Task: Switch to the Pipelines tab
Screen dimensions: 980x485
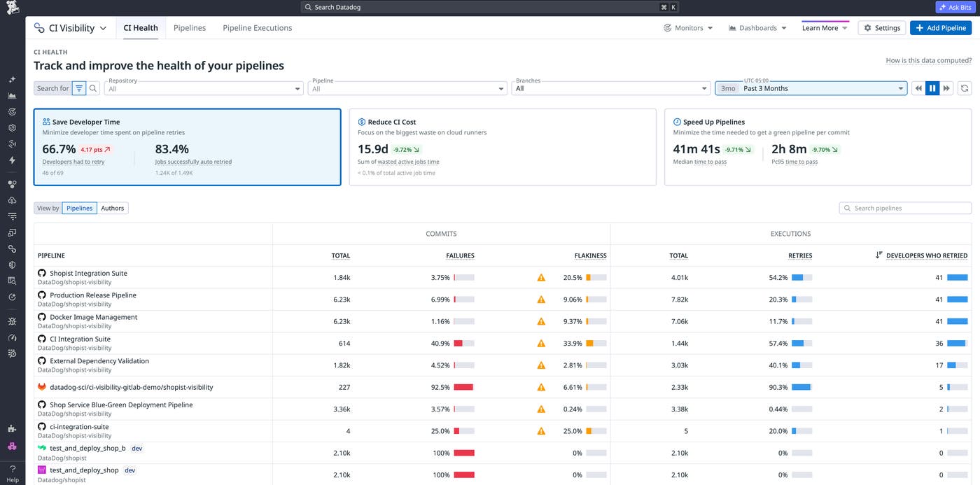Action: pyautogui.click(x=190, y=28)
